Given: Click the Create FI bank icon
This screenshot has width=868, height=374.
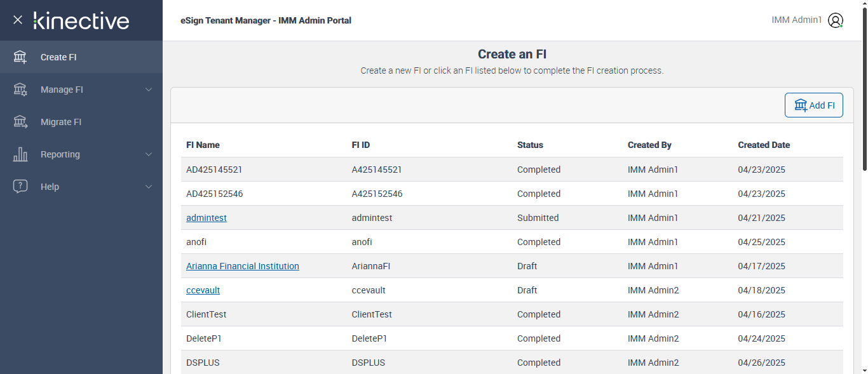Looking at the screenshot, I should click(x=20, y=57).
